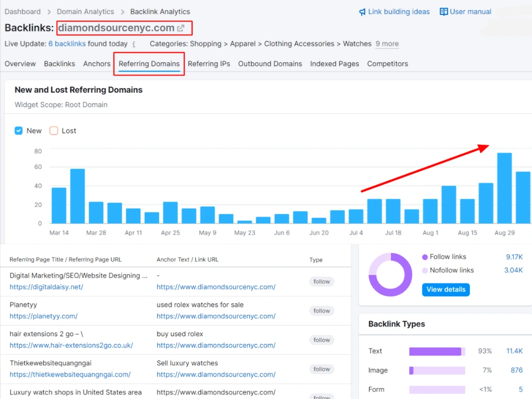Viewport: 532px width, 399px height.
Task: Open the Backlinks tab
Action: pyautogui.click(x=60, y=64)
